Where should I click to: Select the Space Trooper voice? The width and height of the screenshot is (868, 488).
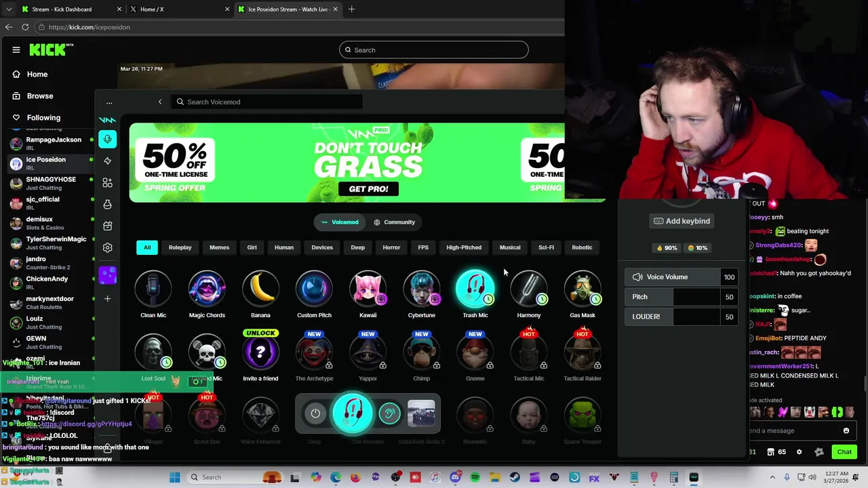pos(582,415)
